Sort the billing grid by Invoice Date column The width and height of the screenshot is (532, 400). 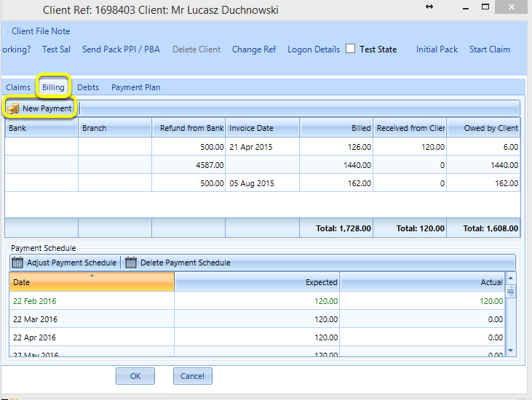point(262,128)
